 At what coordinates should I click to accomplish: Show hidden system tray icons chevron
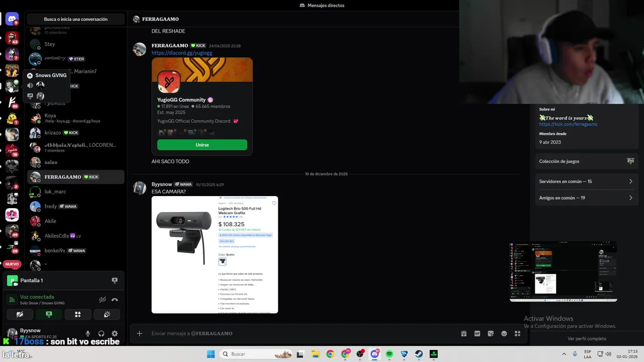(563, 354)
